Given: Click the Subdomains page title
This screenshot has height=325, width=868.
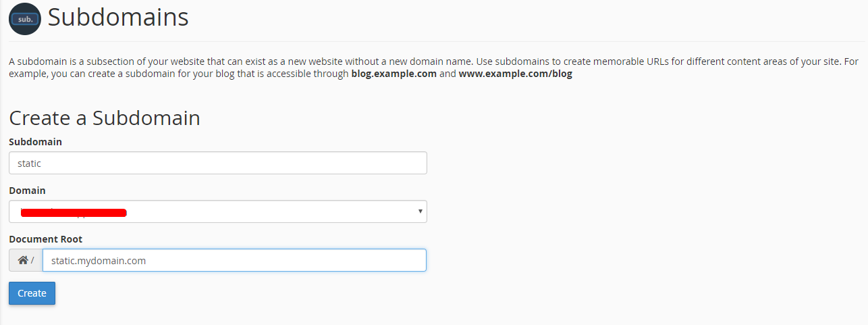Looking at the screenshot, I should tap(118, 18).
